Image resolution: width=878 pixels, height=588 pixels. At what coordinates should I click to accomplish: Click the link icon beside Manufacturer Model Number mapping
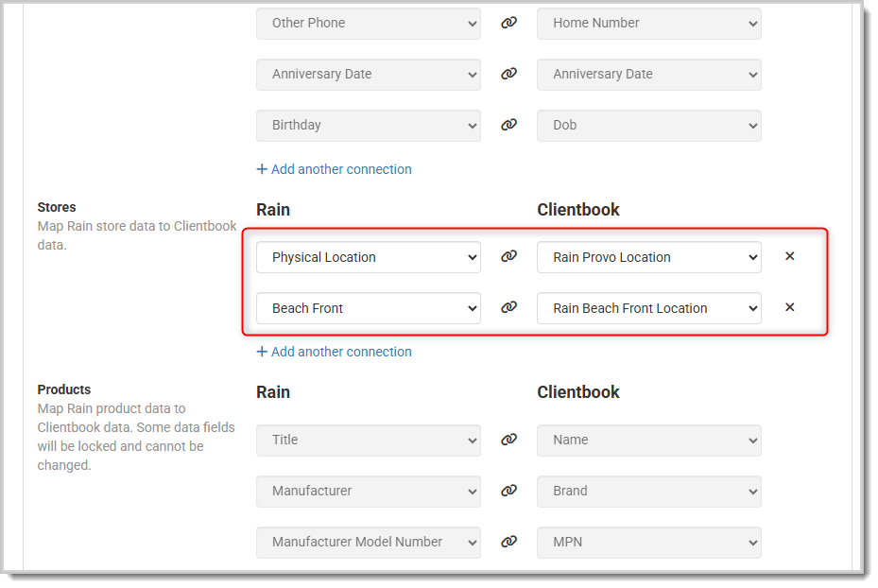coord(508,541)
